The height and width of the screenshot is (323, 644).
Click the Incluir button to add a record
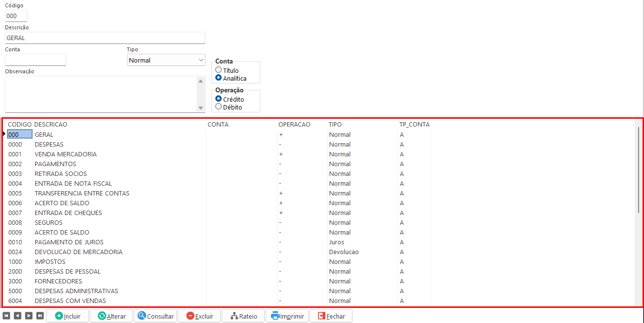67,316
